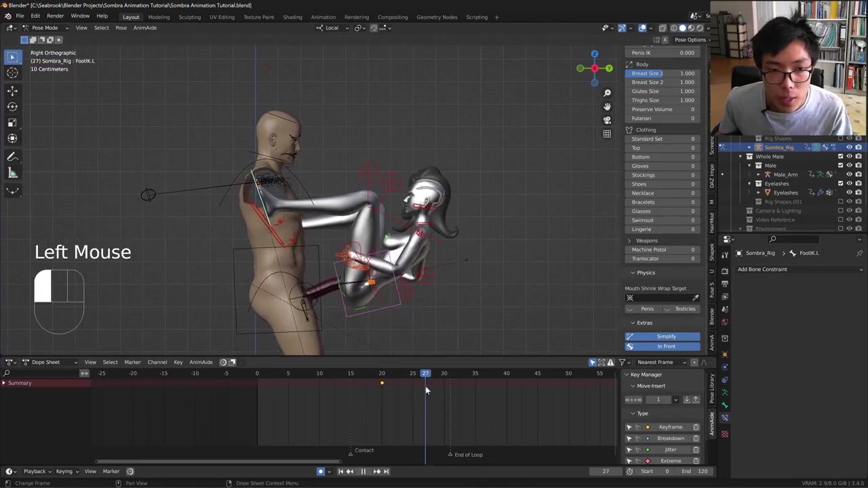The image size is (868, 488).
Task: Click the Glasses value slider
Action: pos(663,211)
